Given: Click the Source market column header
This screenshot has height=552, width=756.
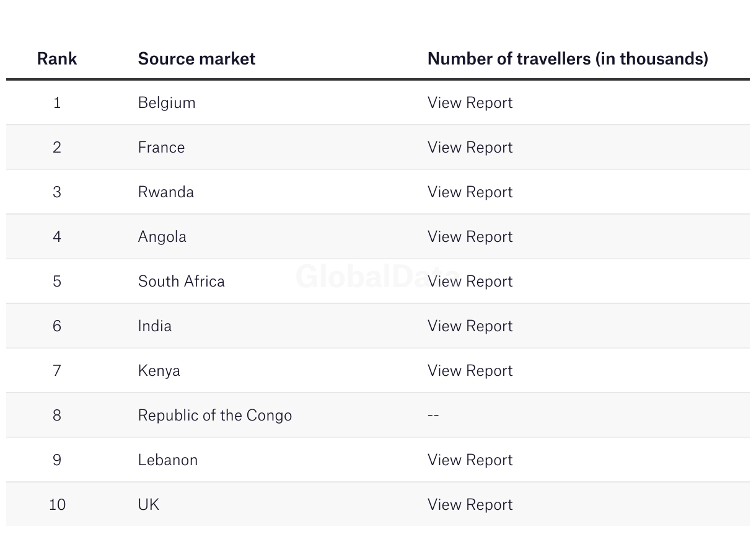Looking at the screenshot, I should (x=196, y=59).
